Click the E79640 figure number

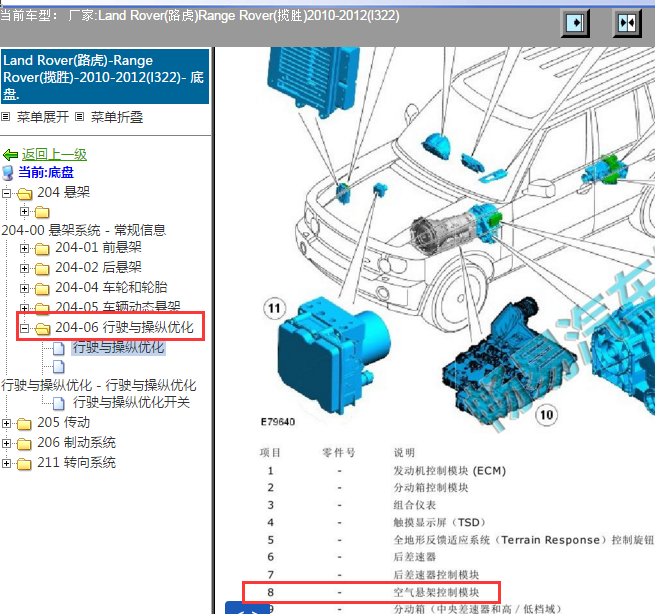[278, 421]
